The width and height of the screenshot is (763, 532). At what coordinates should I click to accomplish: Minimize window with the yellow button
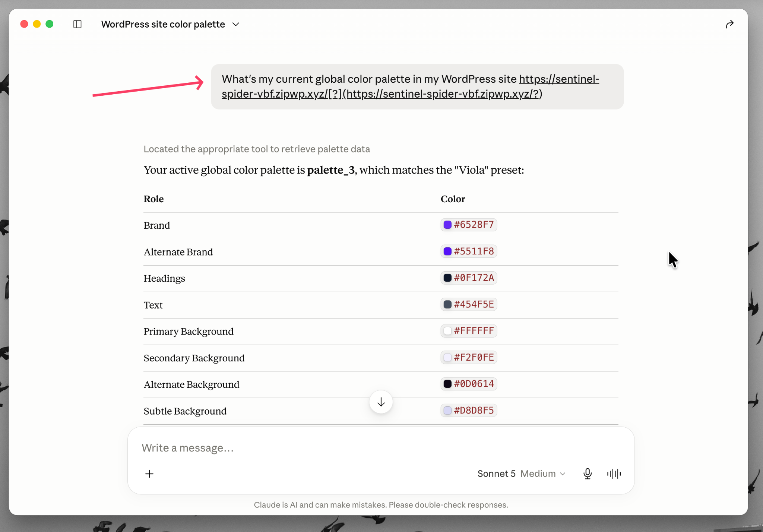click(x=37, y=24)
